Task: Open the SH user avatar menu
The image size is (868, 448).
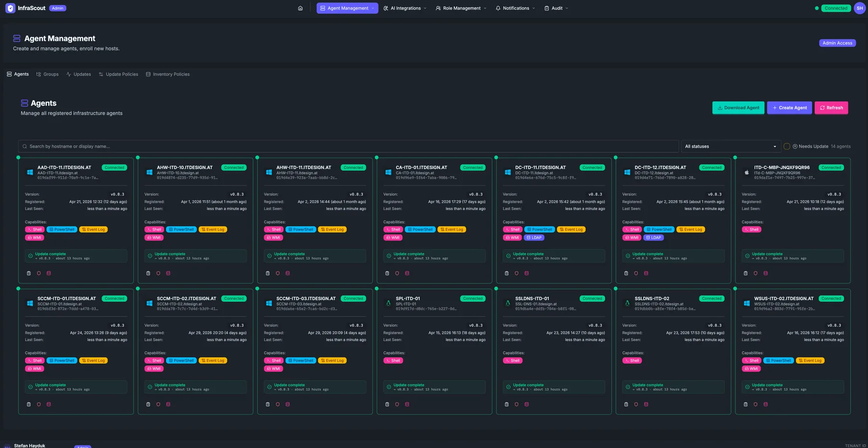Action: pyautogui.click(x=859, y=8)
